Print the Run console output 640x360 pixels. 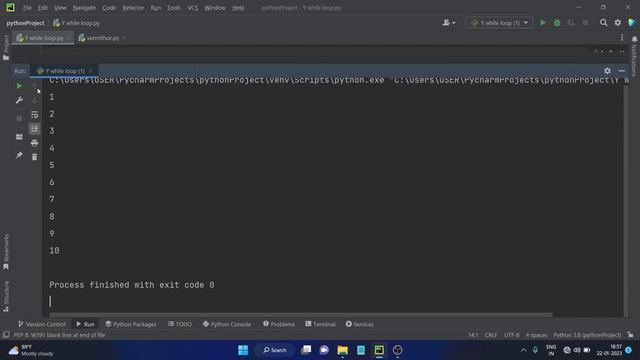(35, 143)
